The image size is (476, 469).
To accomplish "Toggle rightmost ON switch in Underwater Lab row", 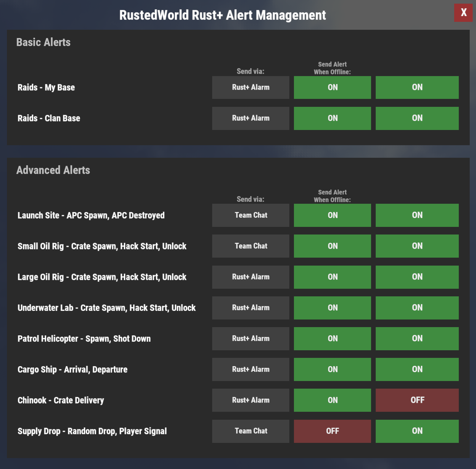I will (417, 308).
